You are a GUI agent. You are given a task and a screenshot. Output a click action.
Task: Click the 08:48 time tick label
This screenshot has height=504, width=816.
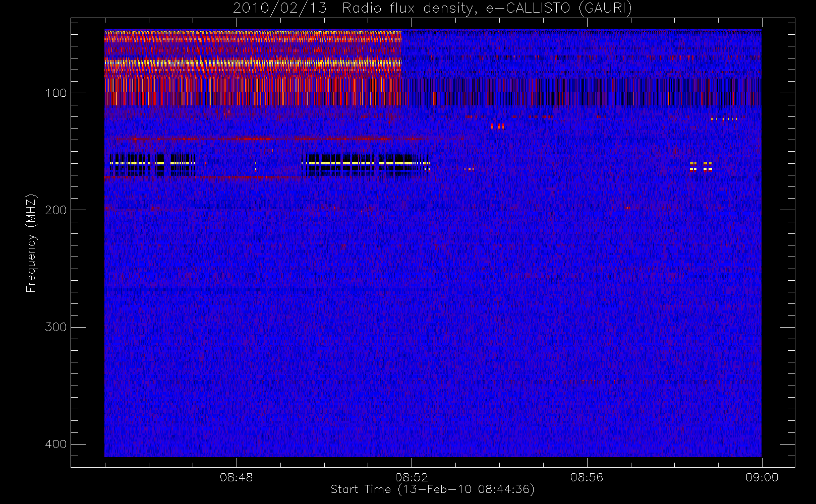236,477
